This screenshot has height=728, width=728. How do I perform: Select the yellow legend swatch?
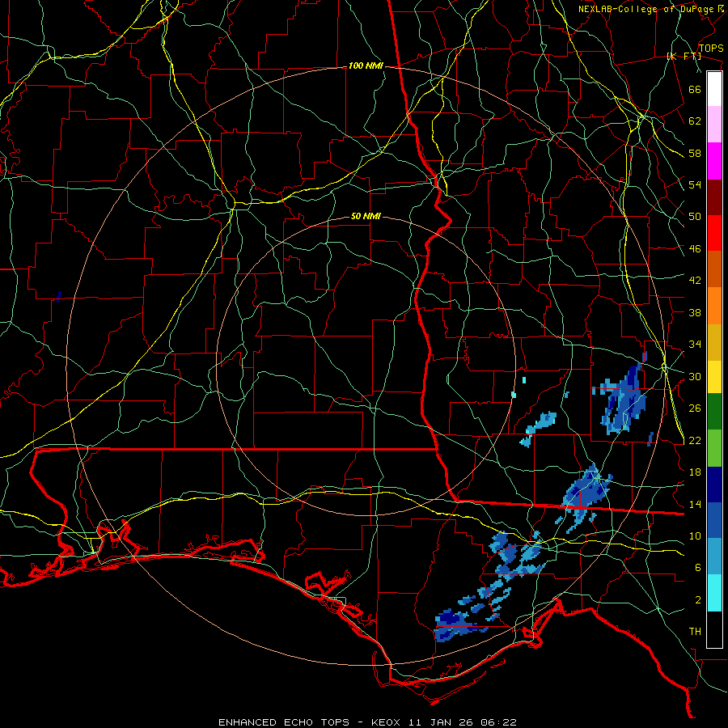[x=714, y=377]
